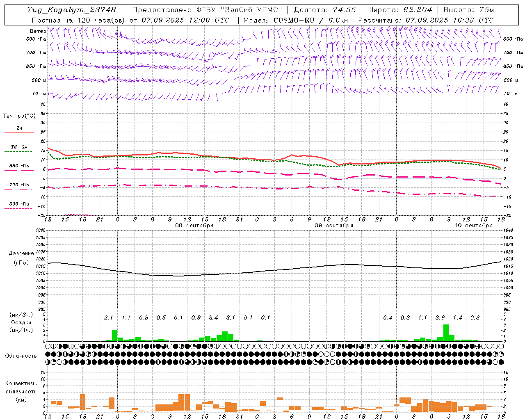Click the 0.4 precipitation total value
Image resolution: width=525 pixels, height=420 pixels.
[x=388, y=318]
